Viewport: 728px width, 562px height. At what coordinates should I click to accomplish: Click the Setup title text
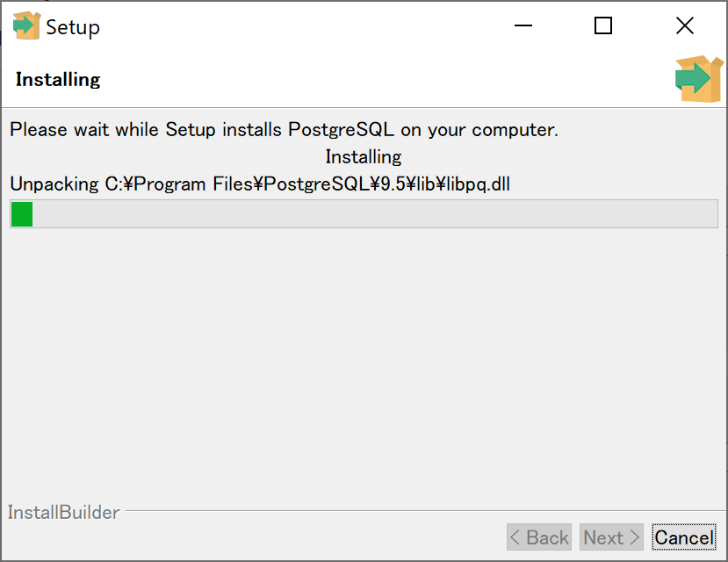tap(74, 26)
